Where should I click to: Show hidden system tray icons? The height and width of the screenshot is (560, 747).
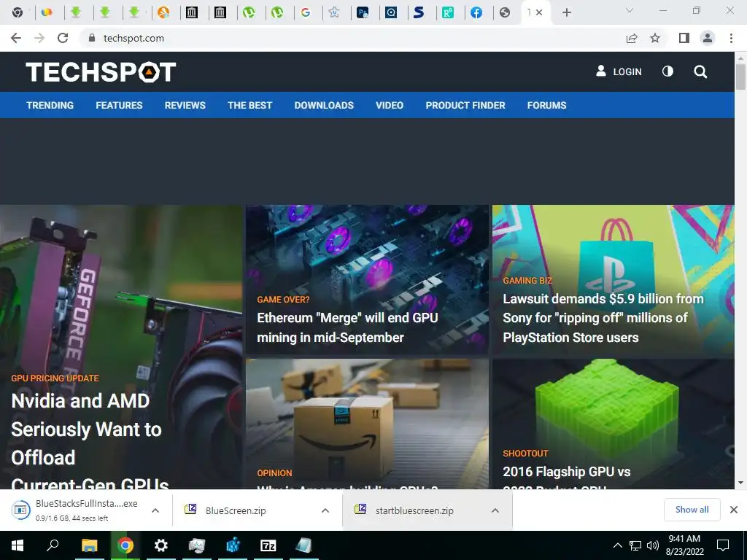click(617, 545)
